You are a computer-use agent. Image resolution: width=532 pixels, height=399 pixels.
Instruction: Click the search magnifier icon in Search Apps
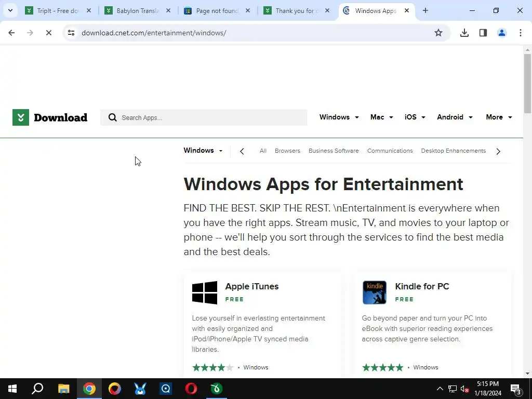click(x=112, y=117)
